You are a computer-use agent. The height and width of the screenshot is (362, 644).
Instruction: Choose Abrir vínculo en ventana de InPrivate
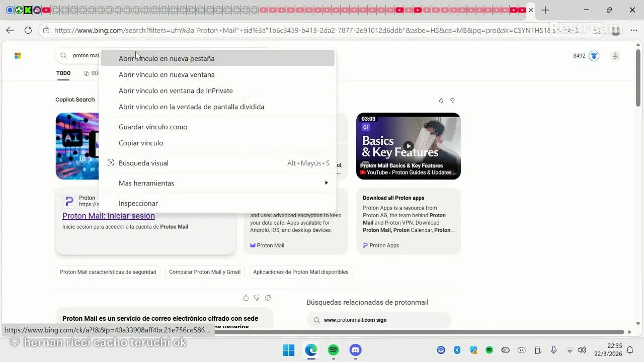click(217, 90)
